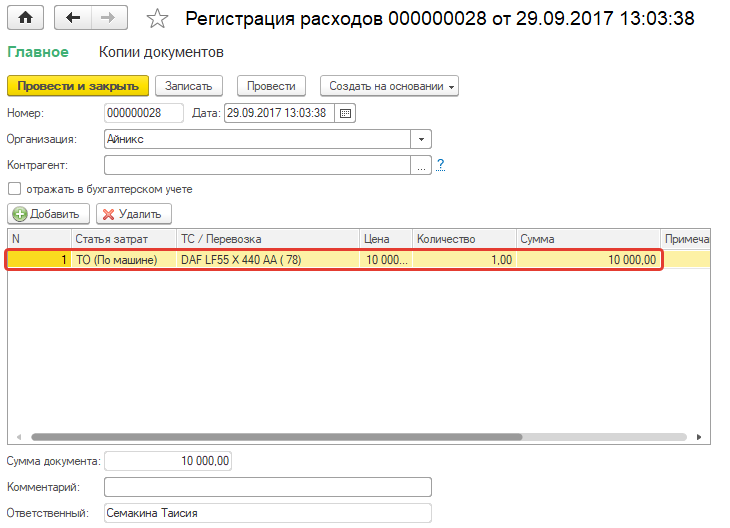Switch to the Главное tab
Image resolution: width=730 pixels, height=528 pixels.
38,52
